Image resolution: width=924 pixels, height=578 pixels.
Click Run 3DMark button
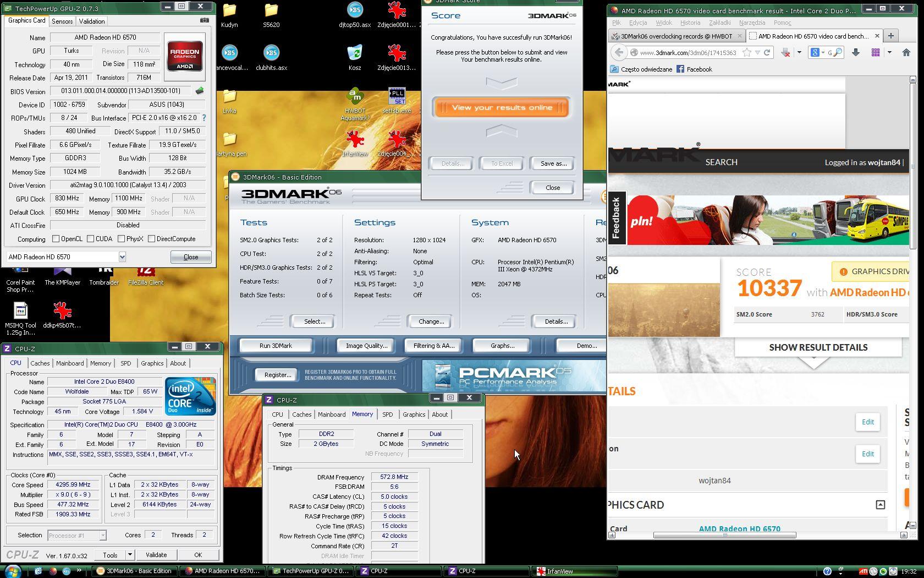click(x=276, y=346)
